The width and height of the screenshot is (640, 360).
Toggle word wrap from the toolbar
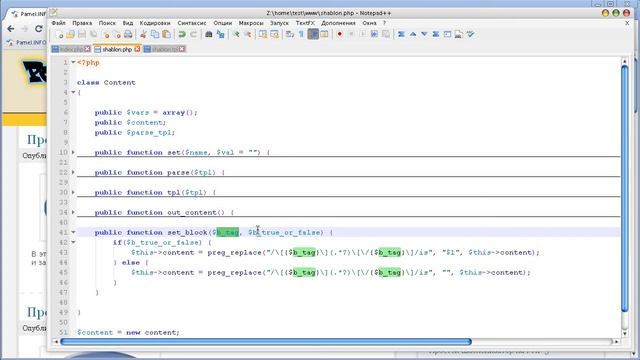click(x=289, y=34)
